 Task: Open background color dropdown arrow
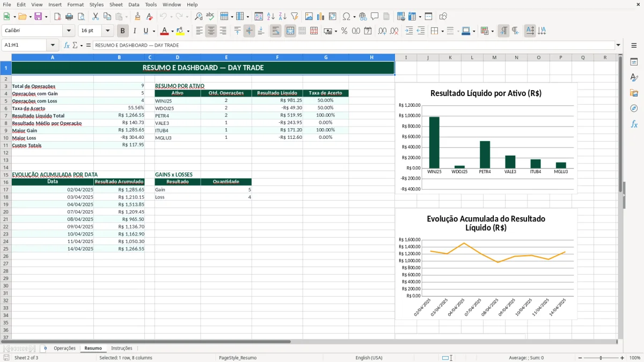(x=188, y=31)
